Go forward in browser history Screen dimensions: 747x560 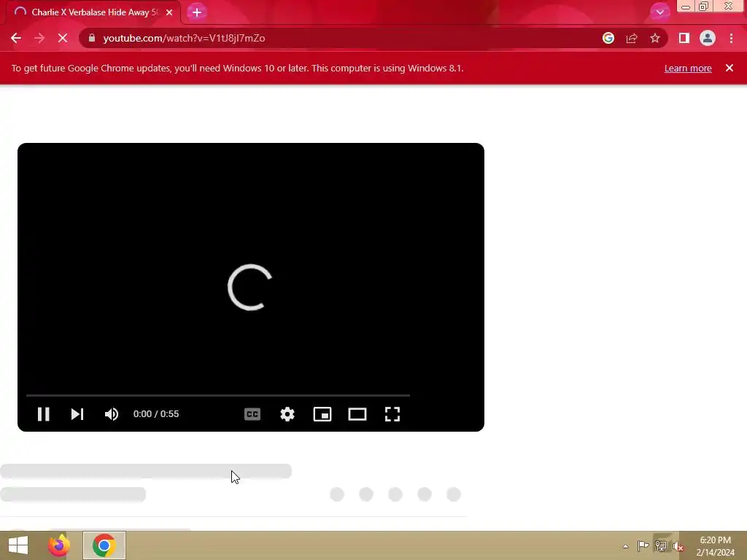(39, 38)
